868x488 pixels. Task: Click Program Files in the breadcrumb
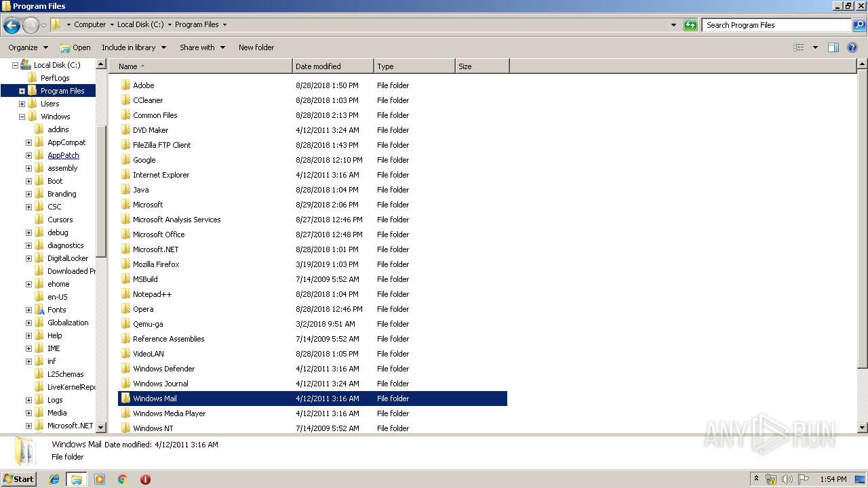(x=197, y=24)
